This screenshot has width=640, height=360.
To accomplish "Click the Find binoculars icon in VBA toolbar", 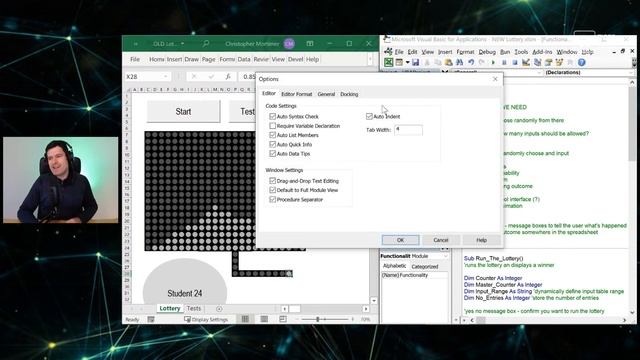I will [460, 62].
